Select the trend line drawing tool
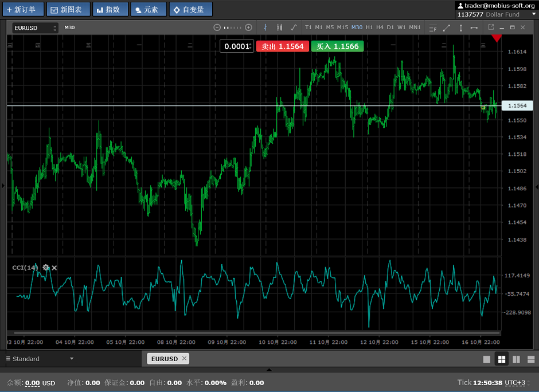Screen dimensions: 539x392 coord(447,28)
